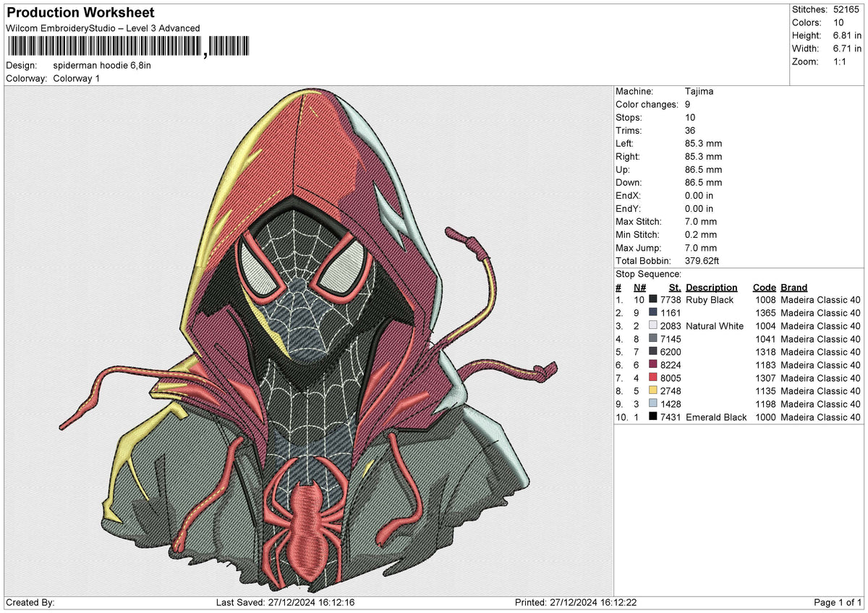Click the Height value '6.81 in'

pyautogui.click(x=848, y=35)
